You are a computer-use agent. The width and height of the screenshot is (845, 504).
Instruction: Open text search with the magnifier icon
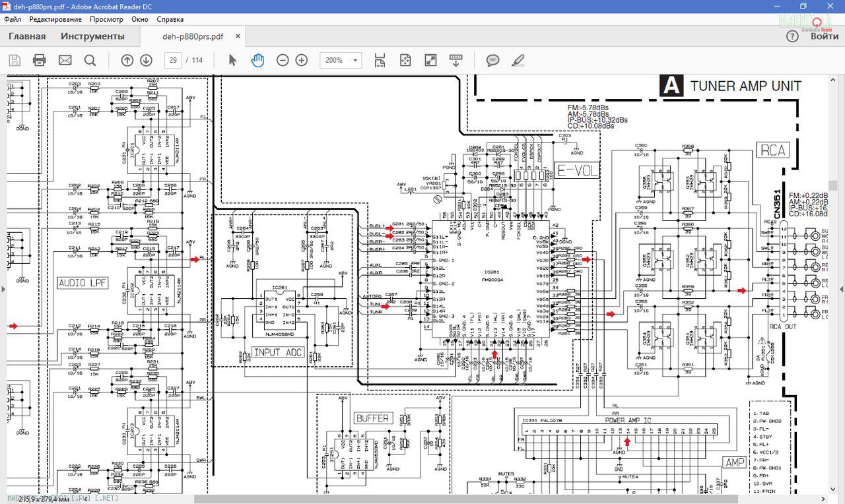tap(90, 60)
